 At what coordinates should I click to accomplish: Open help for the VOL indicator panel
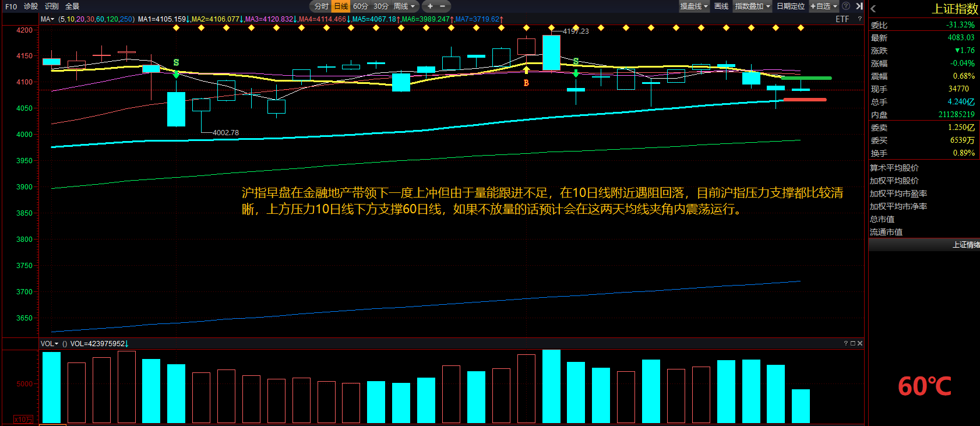[846, 344]
